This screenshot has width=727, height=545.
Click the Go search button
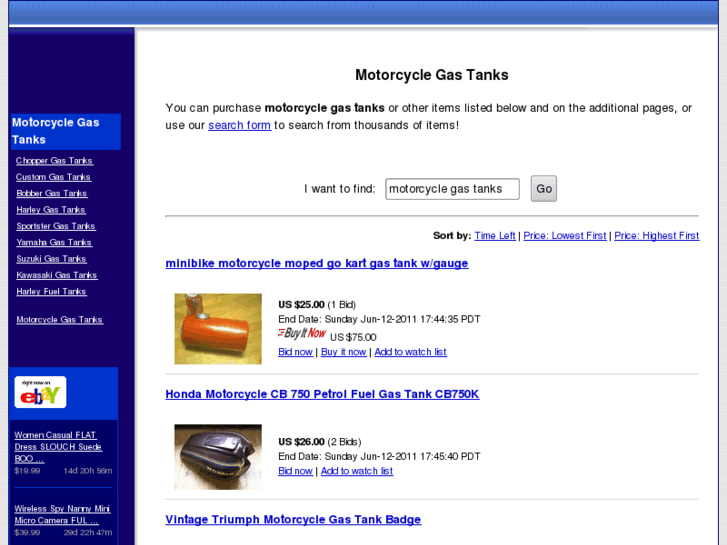543,188
